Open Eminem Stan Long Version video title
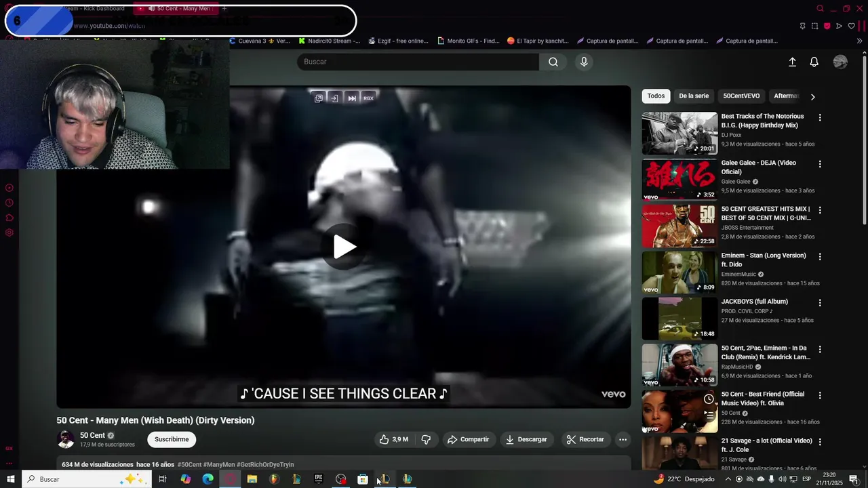The width and height of the screenshot is (868, 488). 764,260
